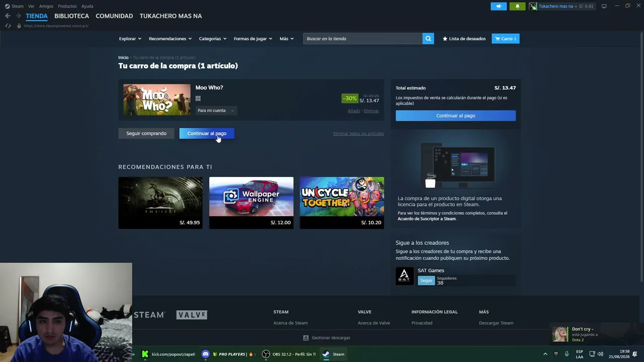Image resolution: width=644 pixels, height=362 pixels.
Task: Switch to Big Picture mode via monitor icon
Action: pyautogui.click(x=604, y=6)
